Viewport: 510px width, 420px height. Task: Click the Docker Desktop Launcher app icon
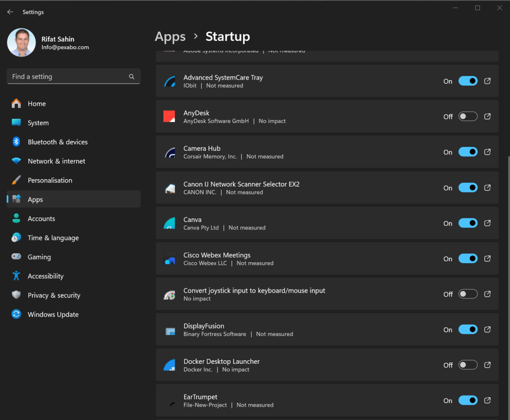tap(169, 365)
